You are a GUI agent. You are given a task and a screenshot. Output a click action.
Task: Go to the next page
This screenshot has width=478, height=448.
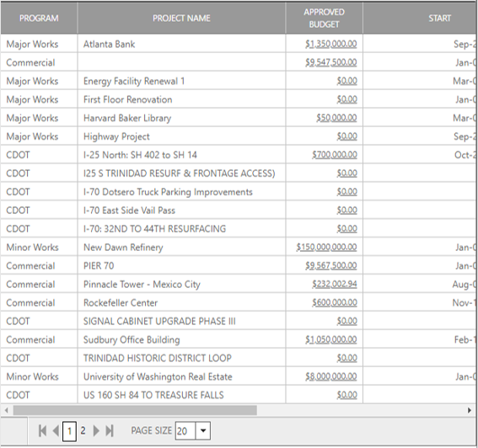click(x=96, y=430)
